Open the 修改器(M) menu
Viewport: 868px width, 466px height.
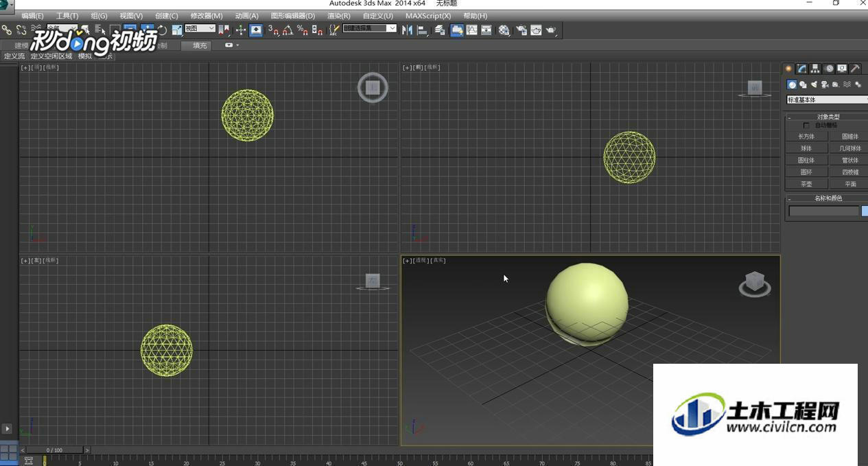click(207, 16)
